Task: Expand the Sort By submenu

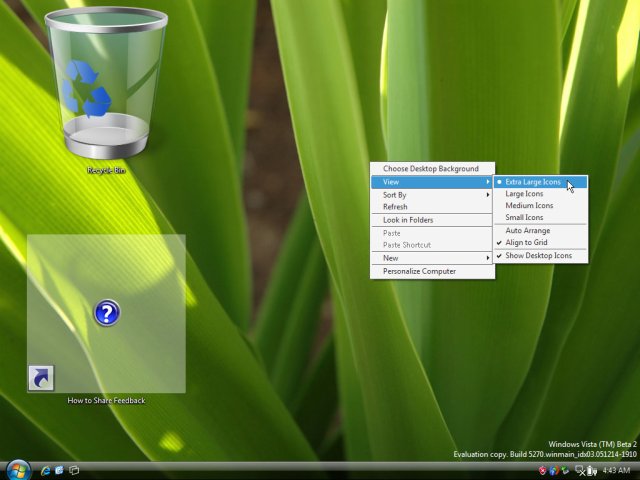Action: click(432, 195)
